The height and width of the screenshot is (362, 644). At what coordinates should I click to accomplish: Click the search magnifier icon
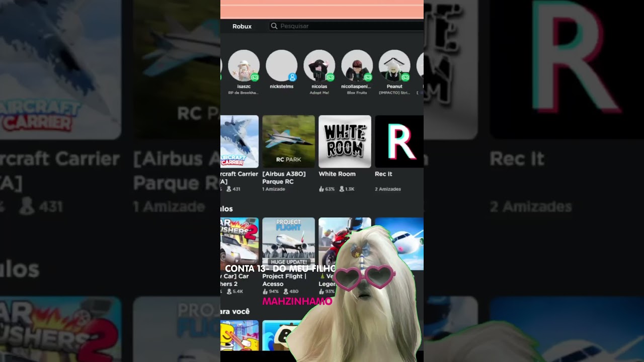coord(274,26)
